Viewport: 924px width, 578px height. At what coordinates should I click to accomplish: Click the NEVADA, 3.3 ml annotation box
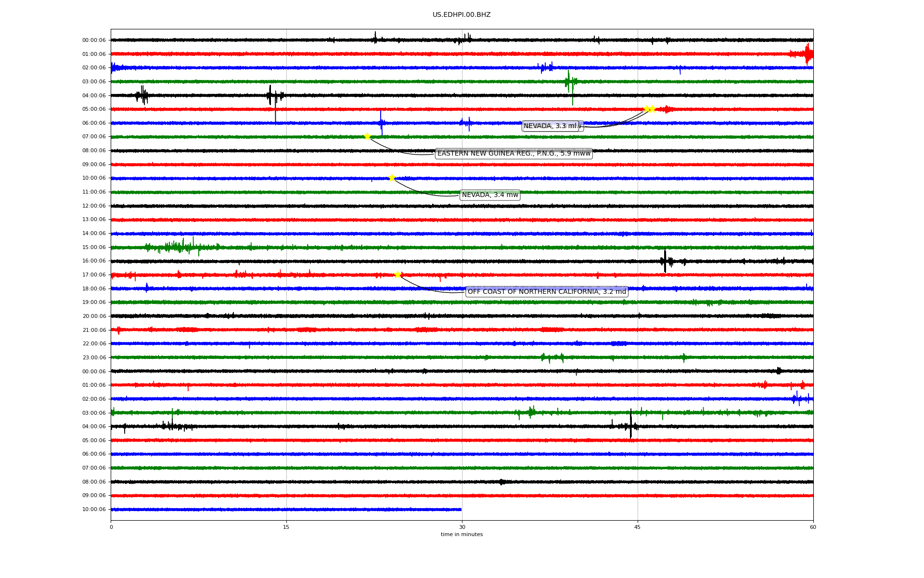point(552,126)
